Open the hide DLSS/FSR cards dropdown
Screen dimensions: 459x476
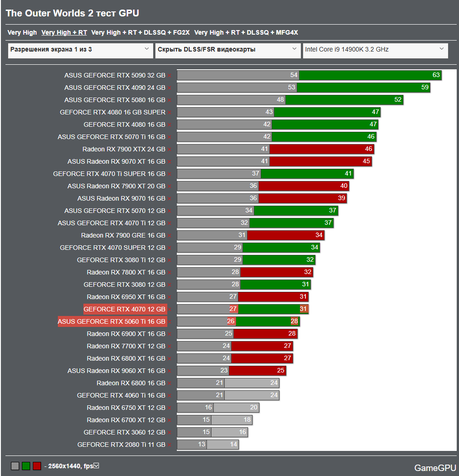[x=228, y=50]
